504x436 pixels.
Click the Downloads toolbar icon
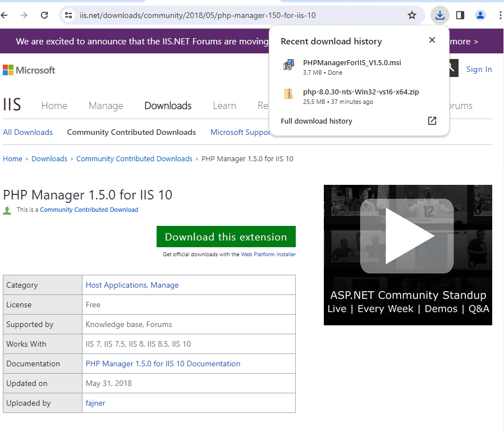click(x=439, y=15)
